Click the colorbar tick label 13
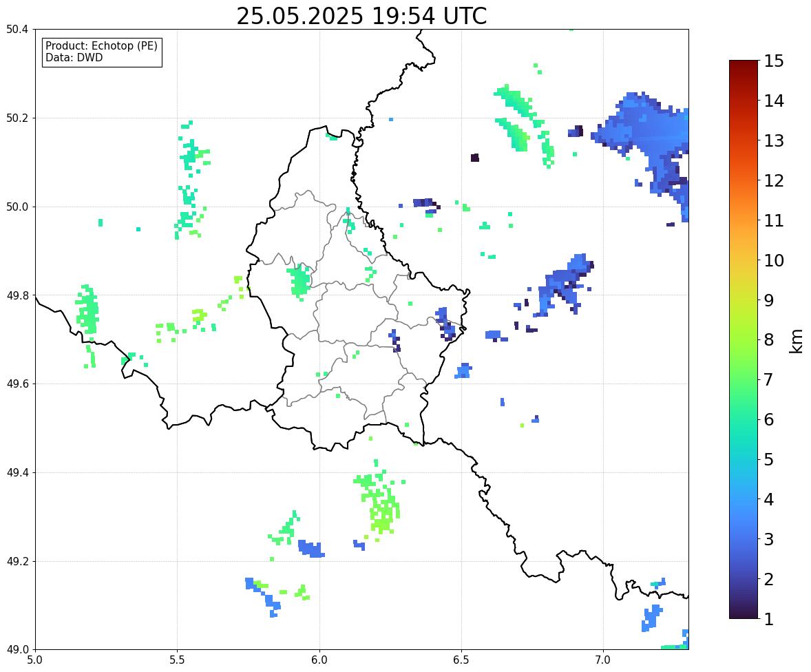 774,140
